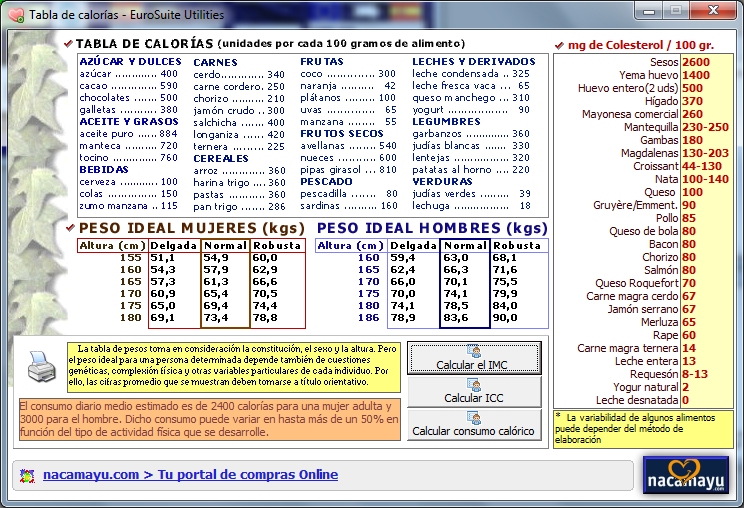Click the printer icon
The width and height of the screenshot is (744, 508).
(x=41, y=367)
